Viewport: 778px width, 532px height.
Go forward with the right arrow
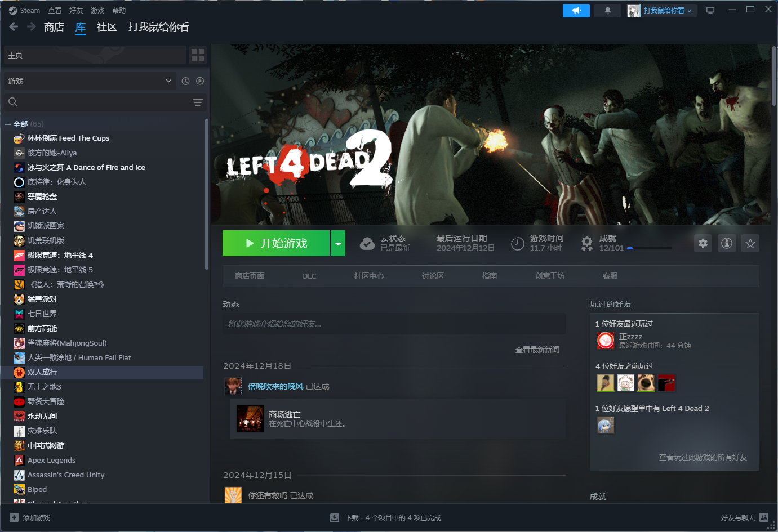pyautogui.click(x=32, y=26)
